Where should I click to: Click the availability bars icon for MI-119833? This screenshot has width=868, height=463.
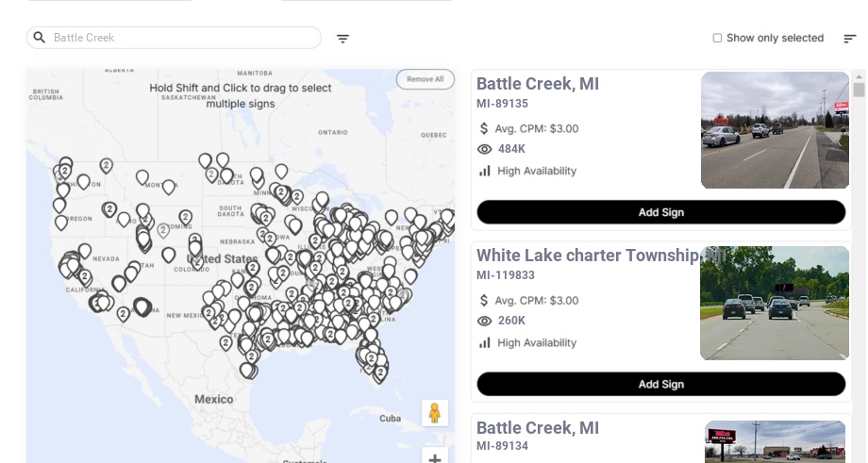click(485, 342)
